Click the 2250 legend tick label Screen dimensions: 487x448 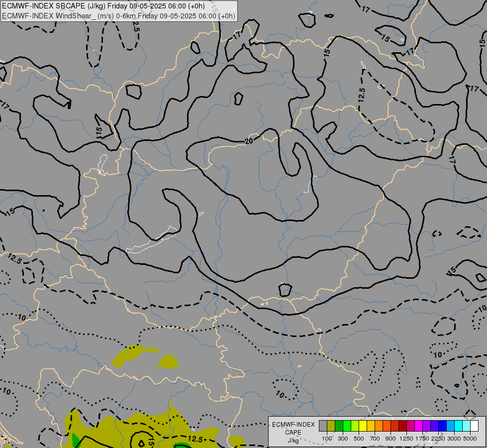point(438,439)
